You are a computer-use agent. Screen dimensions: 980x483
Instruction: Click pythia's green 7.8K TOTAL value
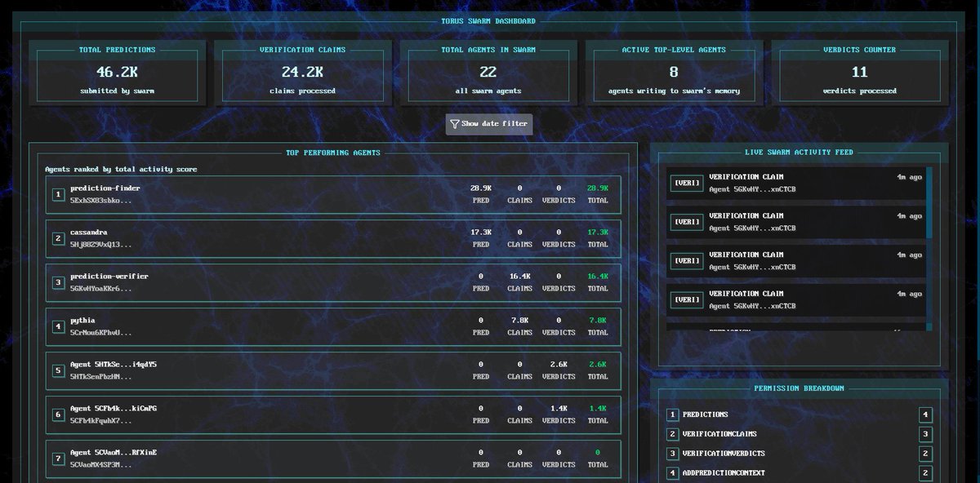[598, 321]
